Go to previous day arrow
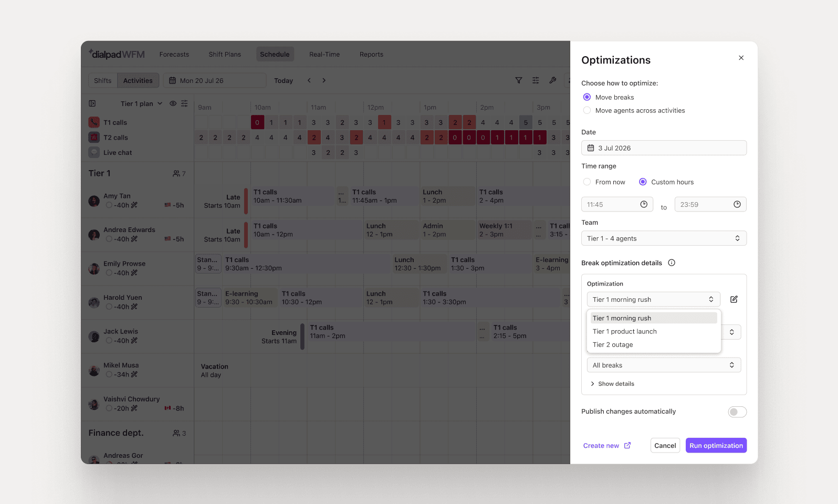The height and width of the screenshot is (504, 838). 309,80
